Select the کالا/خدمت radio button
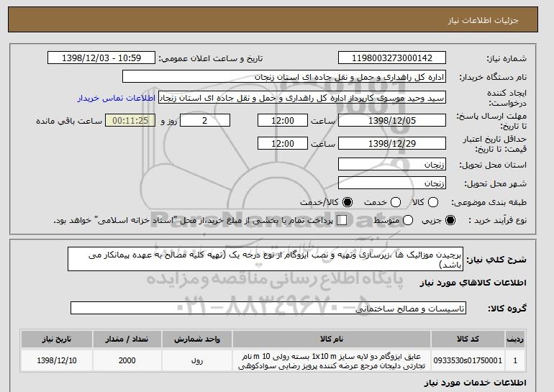The height and width of the screenshot is (392, 554). pos(348,202)
